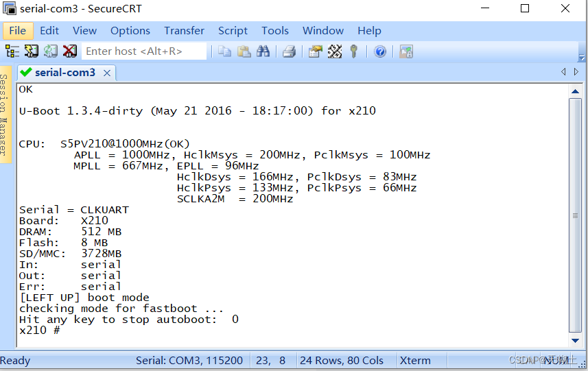588x371 pixels.
Task: Click the terminal scrollbar down arrow
Action: tap(575, 340)
